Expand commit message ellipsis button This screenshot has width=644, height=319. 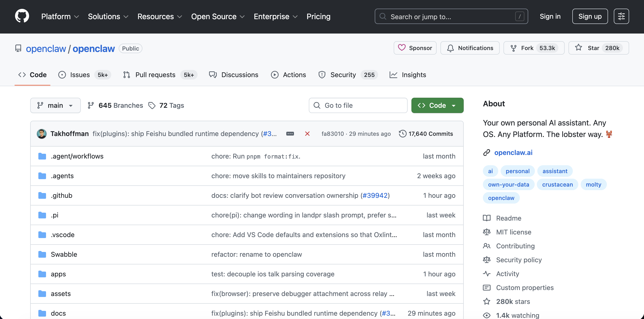290,134
